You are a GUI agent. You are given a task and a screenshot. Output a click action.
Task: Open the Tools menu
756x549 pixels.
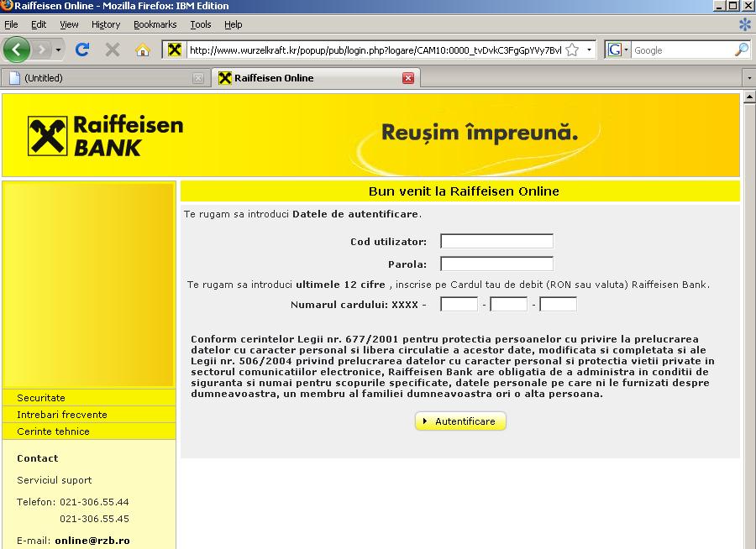pyautogui.click(x=201, y=24)
